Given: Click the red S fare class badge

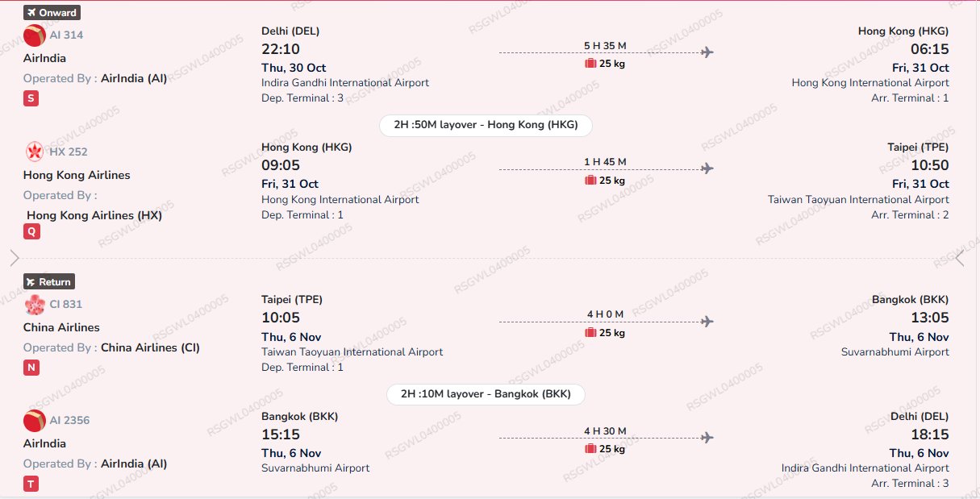Looking at the screenshot, I should click(31, 98).
